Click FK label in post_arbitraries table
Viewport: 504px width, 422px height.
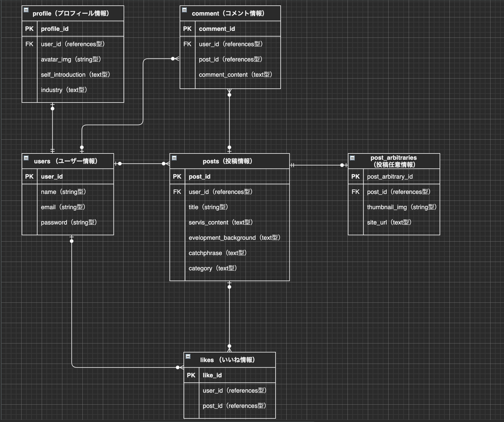(x=356, y=192)
